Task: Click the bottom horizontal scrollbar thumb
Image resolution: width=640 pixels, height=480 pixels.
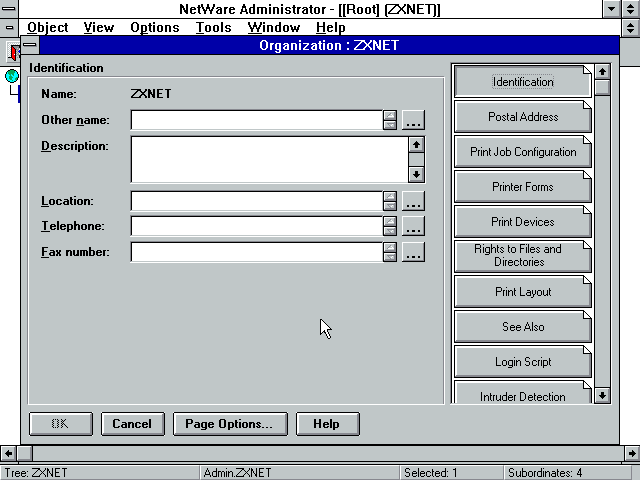Action: coord(24,453)
